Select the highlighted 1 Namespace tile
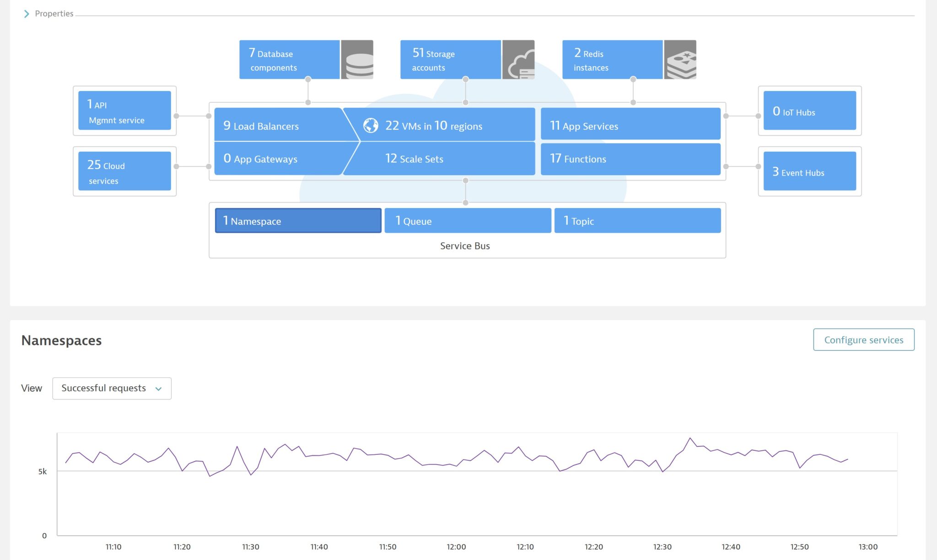The width and height of the screenshot is (937, 560). pyautogui.click(x=298, y=221)
